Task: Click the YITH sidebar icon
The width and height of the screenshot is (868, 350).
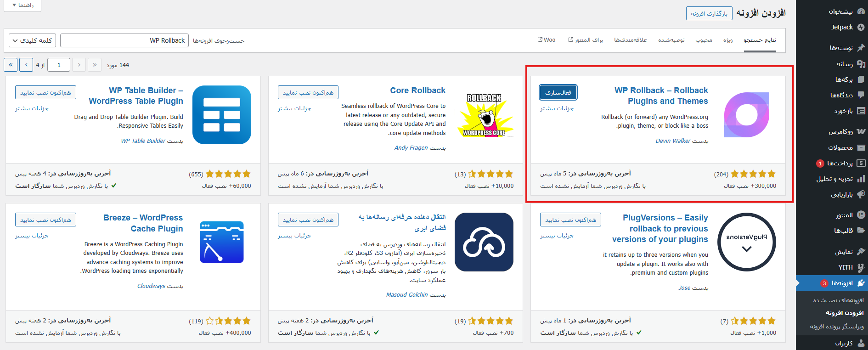Action: tap(861, 267)
